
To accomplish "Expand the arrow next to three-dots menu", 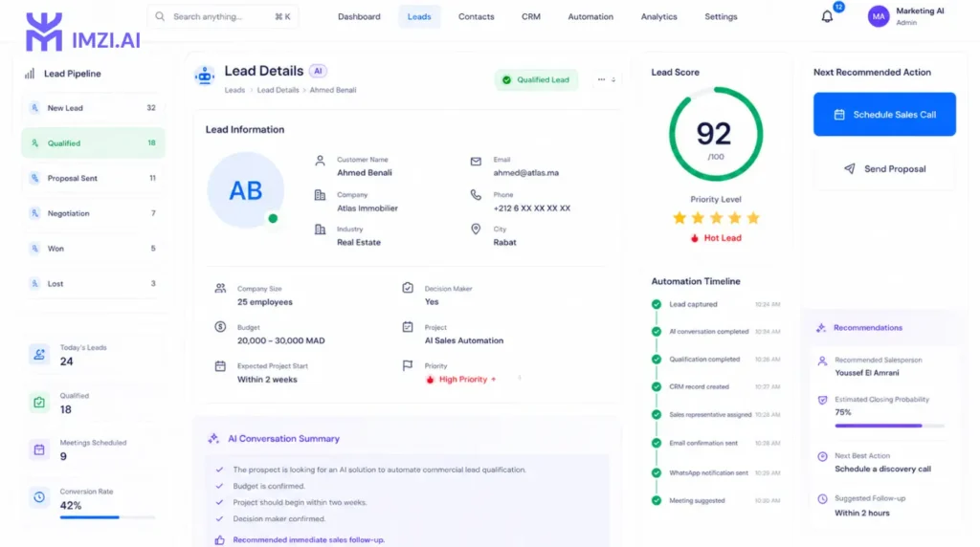I will (x=613, y=80).
